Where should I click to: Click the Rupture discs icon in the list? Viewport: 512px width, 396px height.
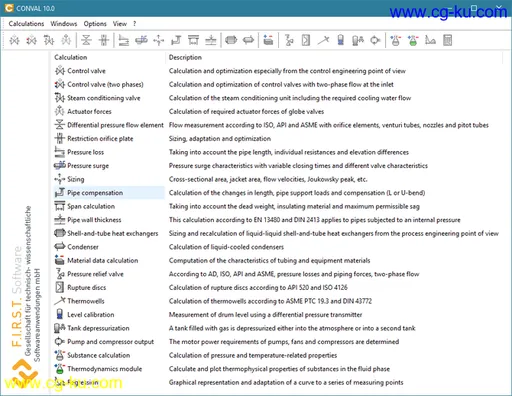click(60, 287)
